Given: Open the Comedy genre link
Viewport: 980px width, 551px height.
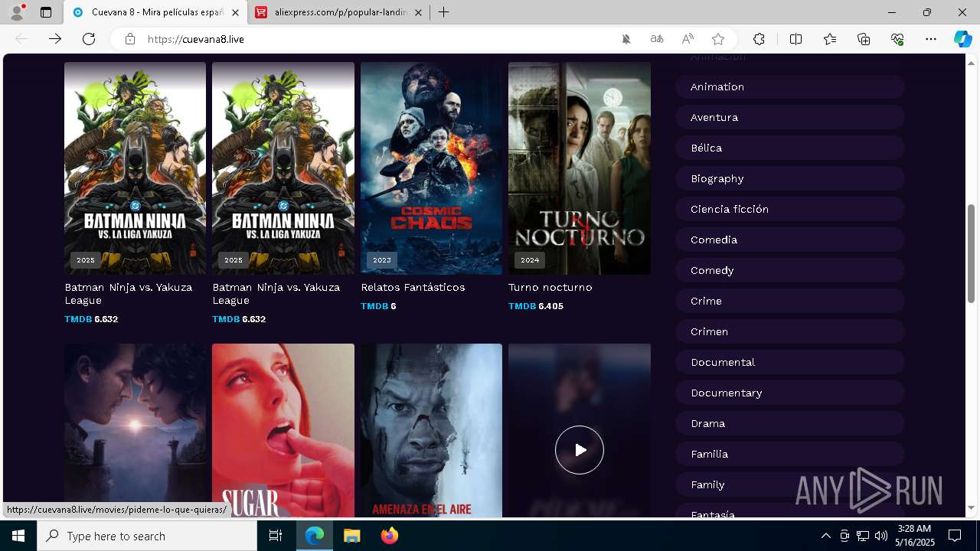Looking at the screenshot, I should tap(790, 270).
